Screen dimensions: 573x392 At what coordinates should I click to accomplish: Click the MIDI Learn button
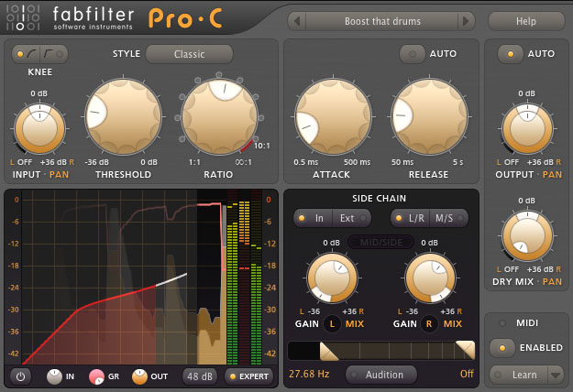coord(519,375)
